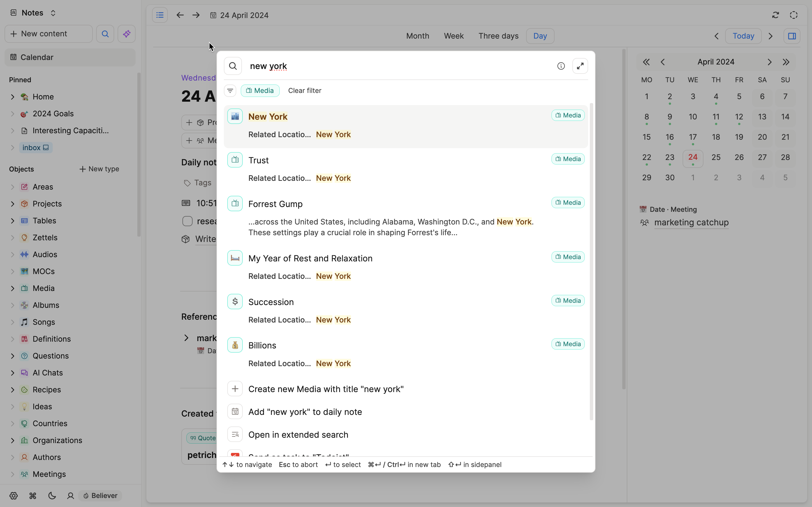Switch to Week view

(x=454, y=36)
